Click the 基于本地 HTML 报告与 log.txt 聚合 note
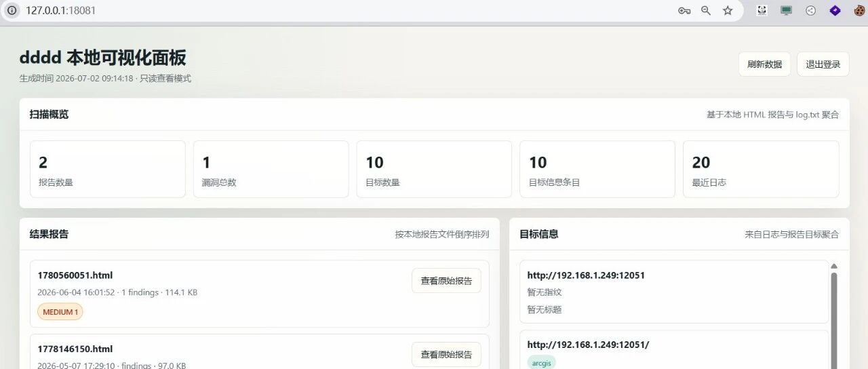The height and width of the screenshot is (369, 868). (x=773, y=115)
